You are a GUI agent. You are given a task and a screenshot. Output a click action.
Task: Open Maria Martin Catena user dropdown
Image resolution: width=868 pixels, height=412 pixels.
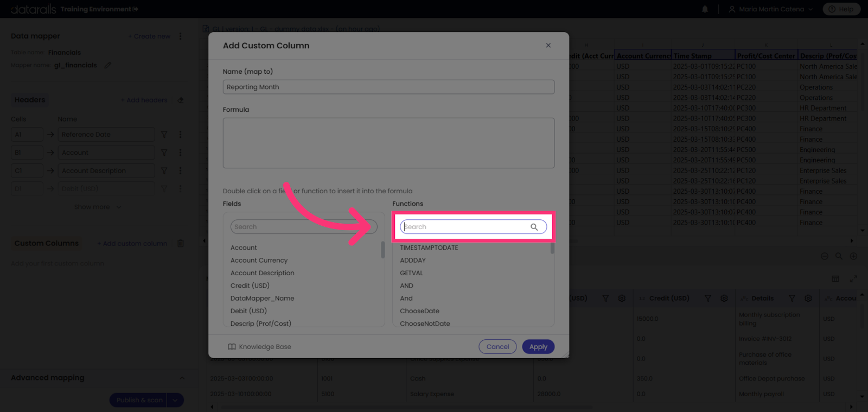coord(770,9)
